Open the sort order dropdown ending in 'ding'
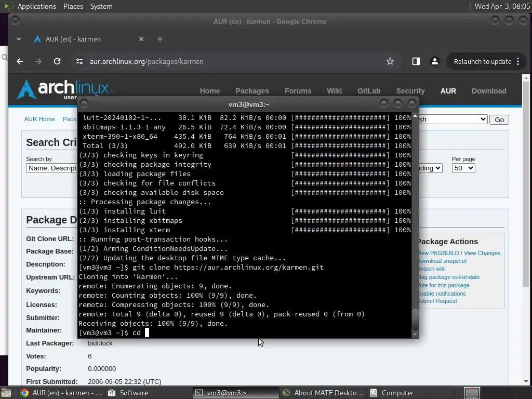The width and height of the screenshot is (532, 399). tap(431, 168)
